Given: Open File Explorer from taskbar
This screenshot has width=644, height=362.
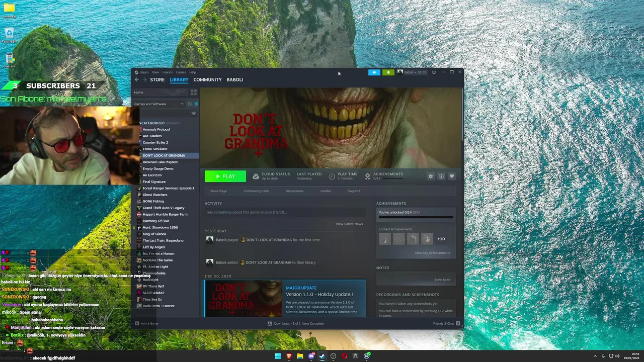Looking at the screenshot, I should [300, 356].
